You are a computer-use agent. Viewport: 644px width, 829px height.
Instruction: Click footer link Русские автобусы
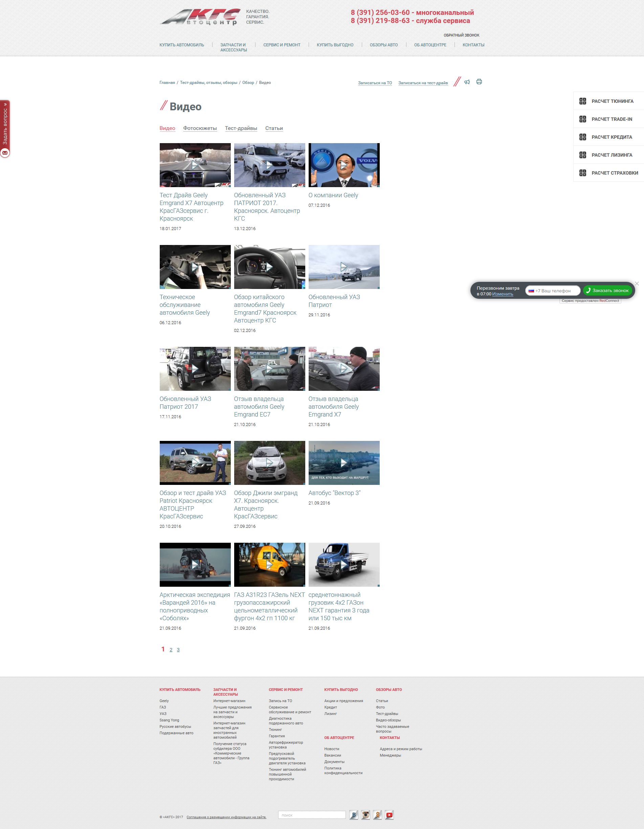click(x=175, y=726)
